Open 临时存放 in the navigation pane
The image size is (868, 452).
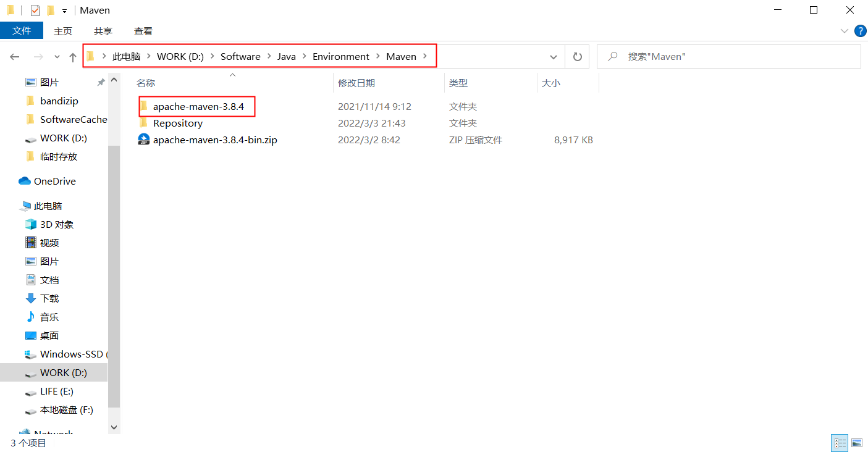59,156
